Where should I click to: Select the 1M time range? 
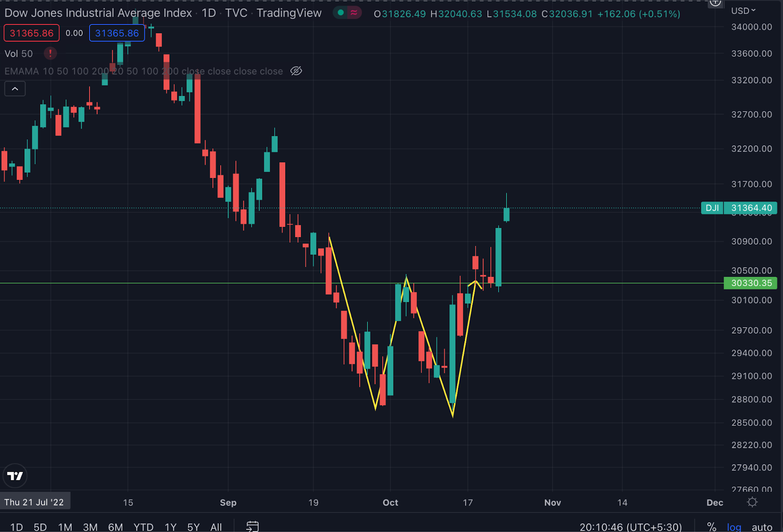[x=65, y=527]
